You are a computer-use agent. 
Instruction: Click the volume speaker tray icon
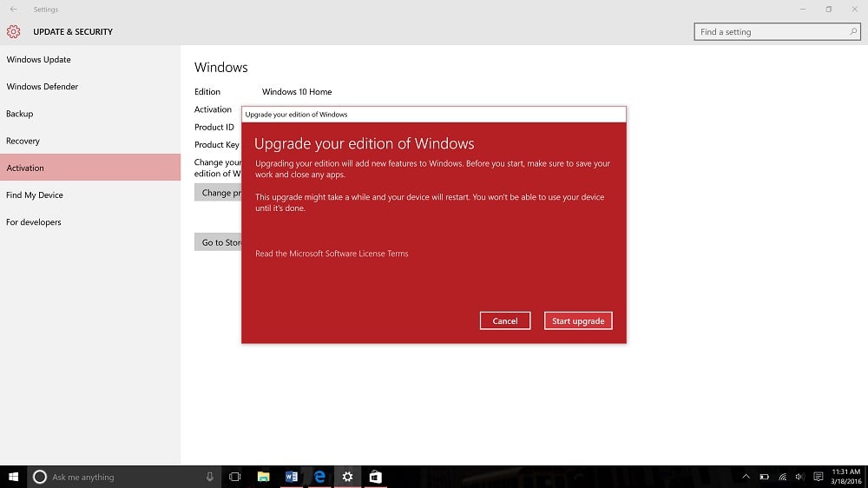[x=799, y=477]
